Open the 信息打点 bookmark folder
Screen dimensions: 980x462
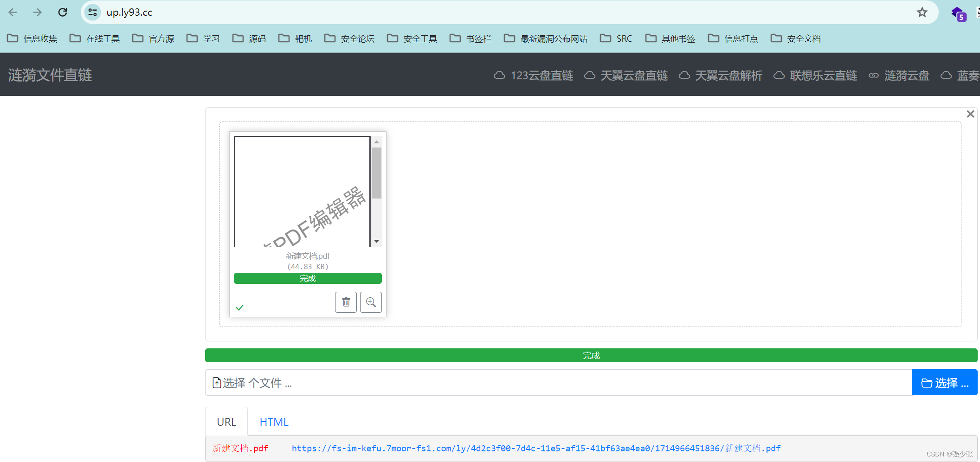(x=733, y=38)
